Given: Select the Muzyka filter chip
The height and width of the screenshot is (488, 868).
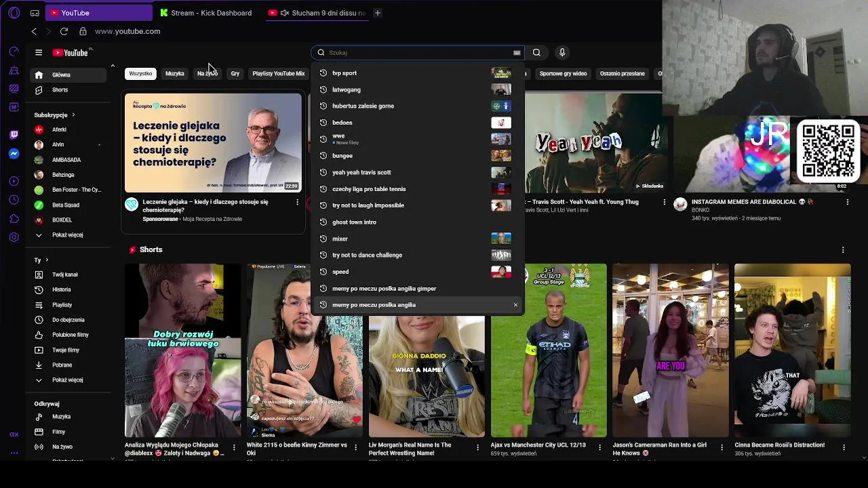Looking at the screenshot, I should [x=174, y=73].
